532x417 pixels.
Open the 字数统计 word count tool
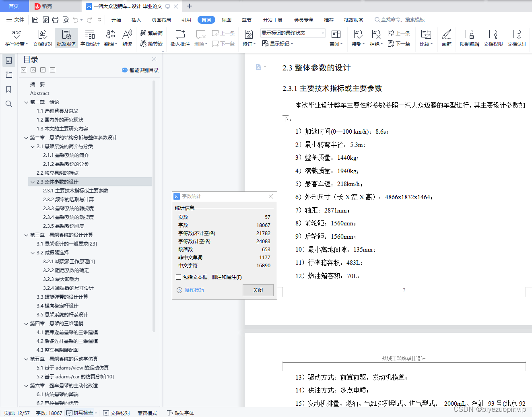pyautogui.click(x=90, y=38)
